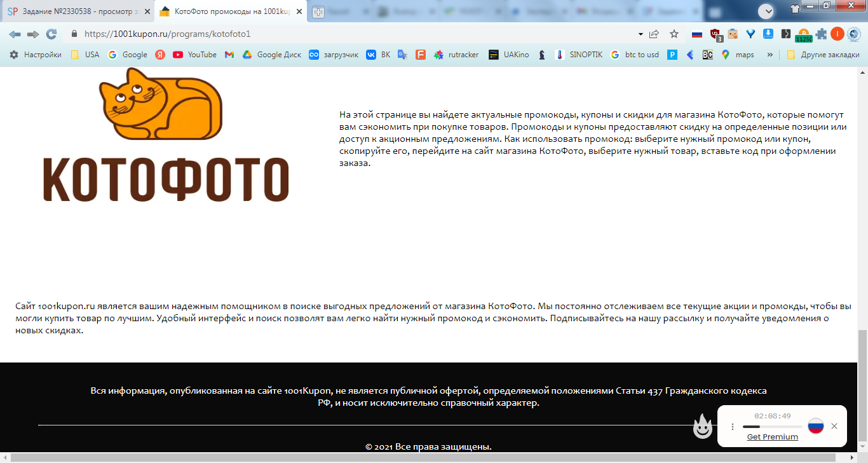Open the Google Translate bookmark icon
The width and height of the screenshot is (868, 463).
tap(402, 55)
